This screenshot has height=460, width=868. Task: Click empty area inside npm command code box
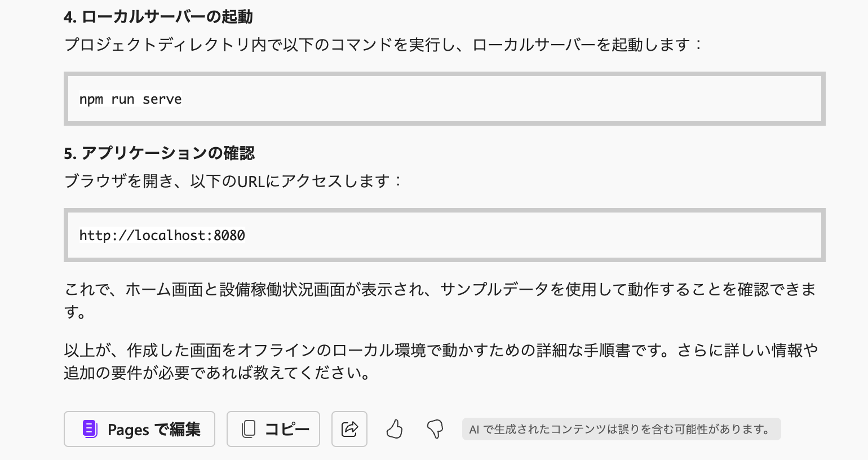pos(502,99)
